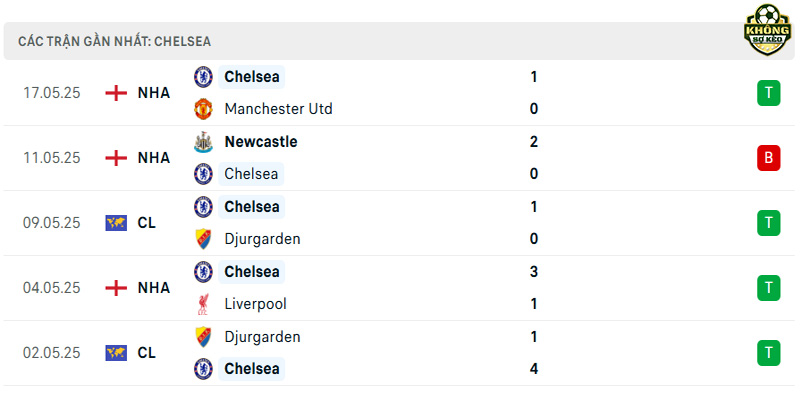Click Djurgarden crest in 09.05.25 match
Screen dimensions: 800x400
click(204, 239)
